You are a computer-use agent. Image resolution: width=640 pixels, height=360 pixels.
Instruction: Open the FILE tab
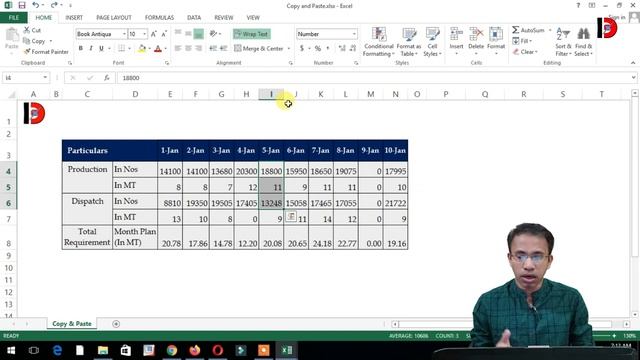(x=13, y=18)
